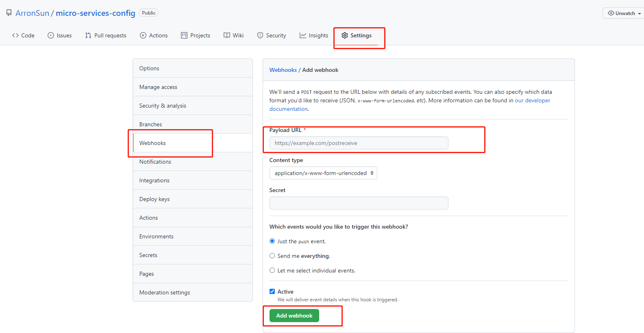The width and height of the screenshot is (644, 333).
Task: Click the Secret input field
Action: [x=359, y=203]
